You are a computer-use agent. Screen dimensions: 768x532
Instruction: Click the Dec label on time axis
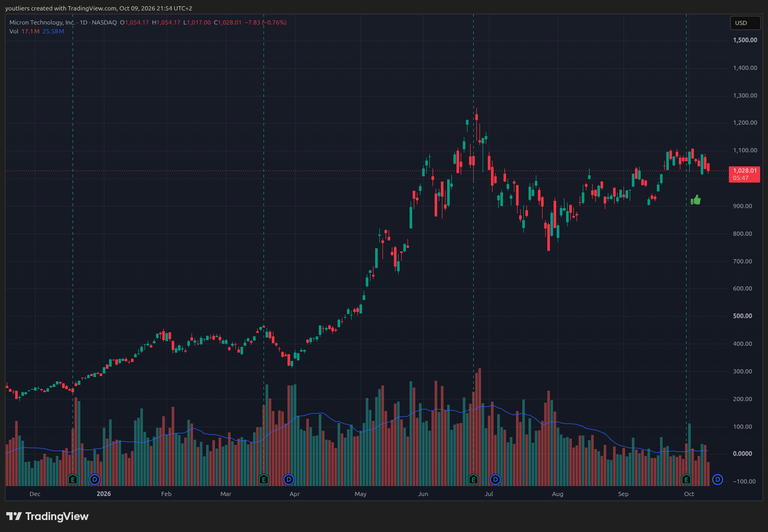tap(35, 494)
